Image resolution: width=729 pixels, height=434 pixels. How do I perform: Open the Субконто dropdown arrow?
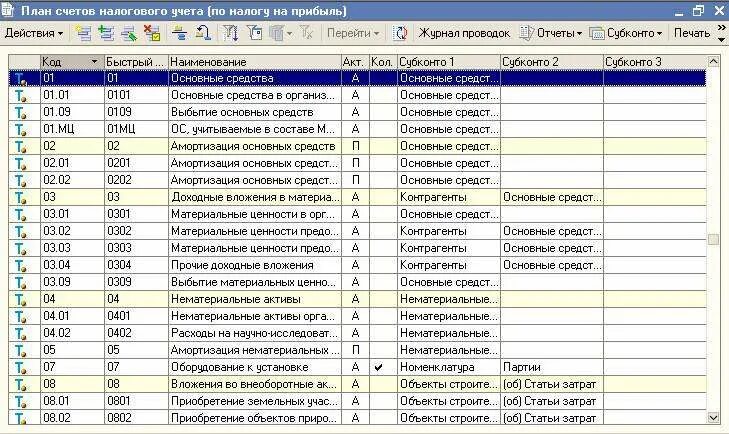tap(659, 33)
